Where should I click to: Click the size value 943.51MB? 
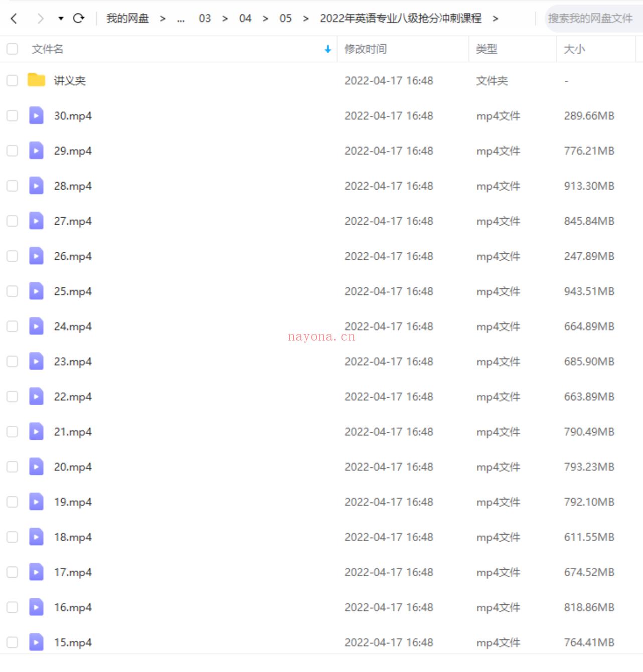pyautogui.click(x=589, y=291)
